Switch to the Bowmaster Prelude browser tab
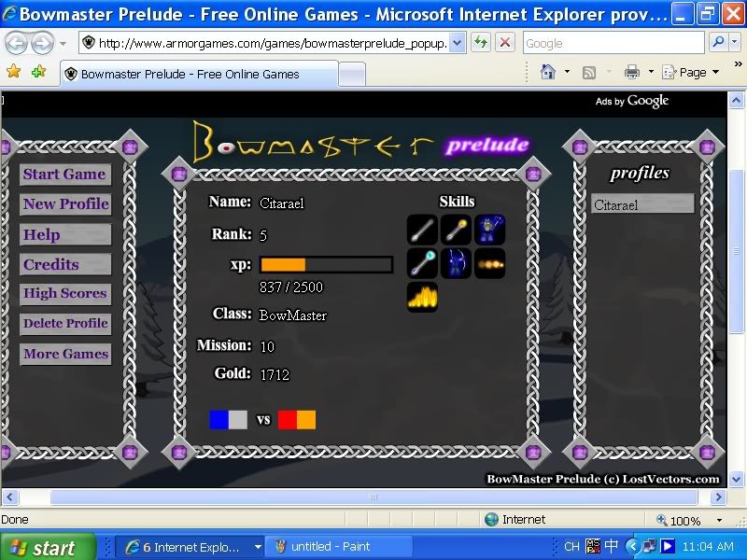747x560 pixels. 190,74
